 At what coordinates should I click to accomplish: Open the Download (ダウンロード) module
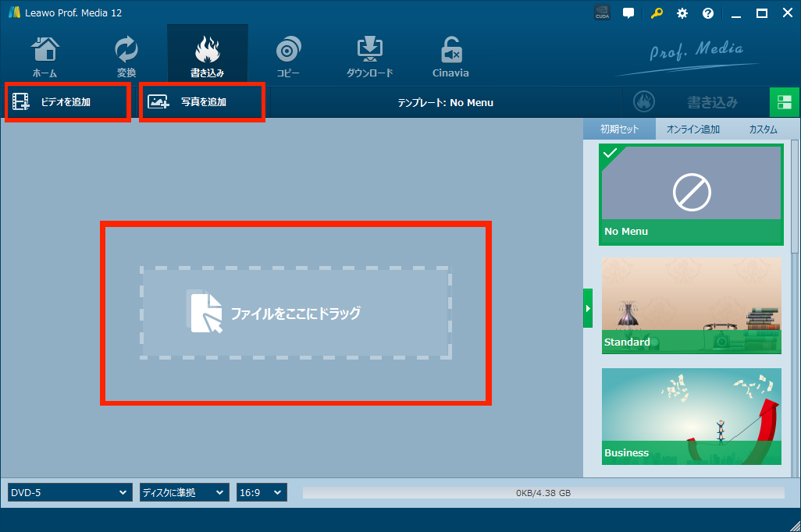369,55
